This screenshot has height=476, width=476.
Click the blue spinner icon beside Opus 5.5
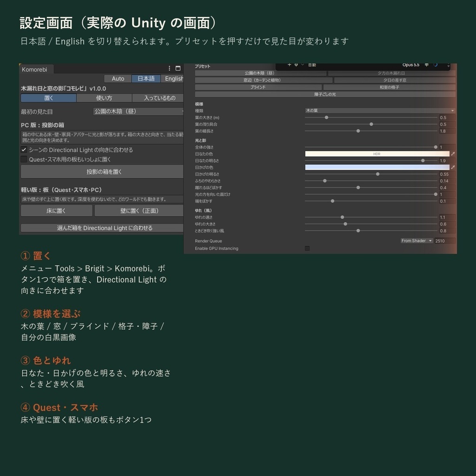(x=435, y=65)
